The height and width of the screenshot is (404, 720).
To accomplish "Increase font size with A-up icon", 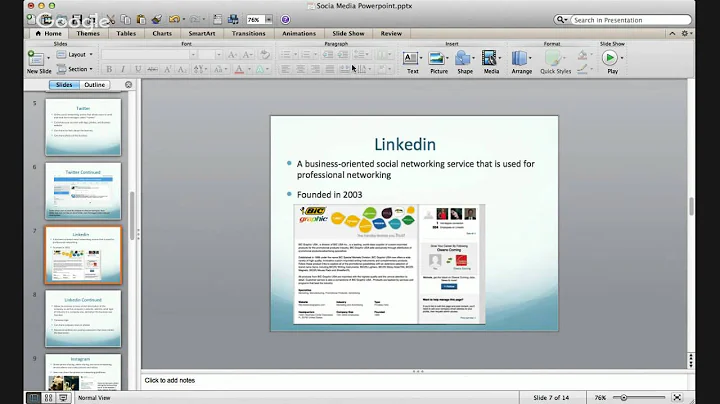I will (232, 54).
